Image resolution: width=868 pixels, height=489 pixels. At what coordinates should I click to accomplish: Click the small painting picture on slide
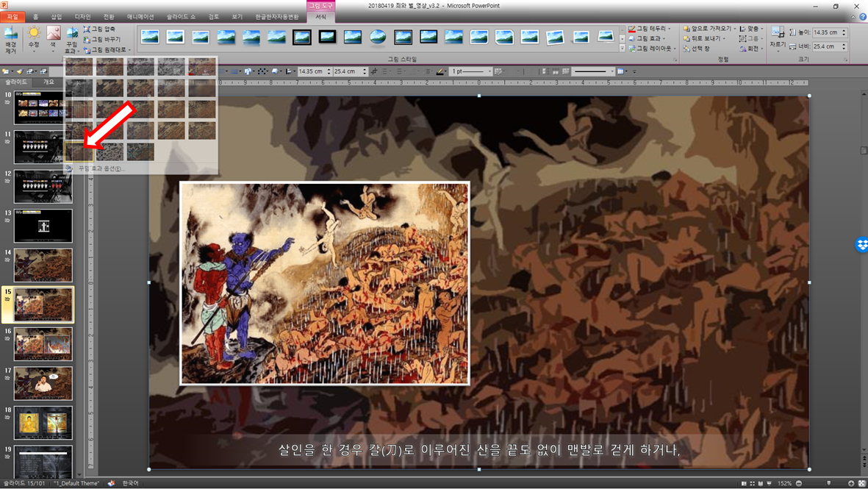click(x=325, y=283)
